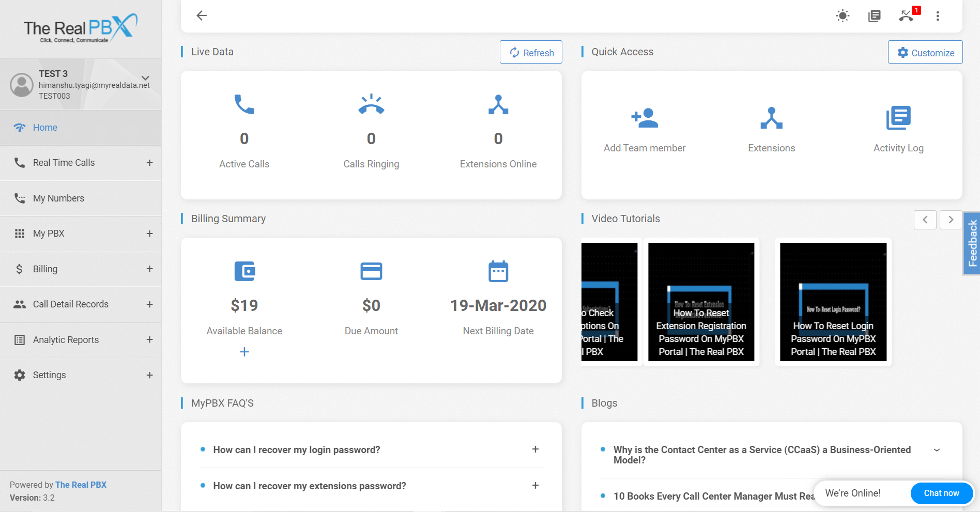Viewport: 980px width, 512px height.
Task: Click the Chat now bubble
Action: pyautogui.click(x=941, y=493)
